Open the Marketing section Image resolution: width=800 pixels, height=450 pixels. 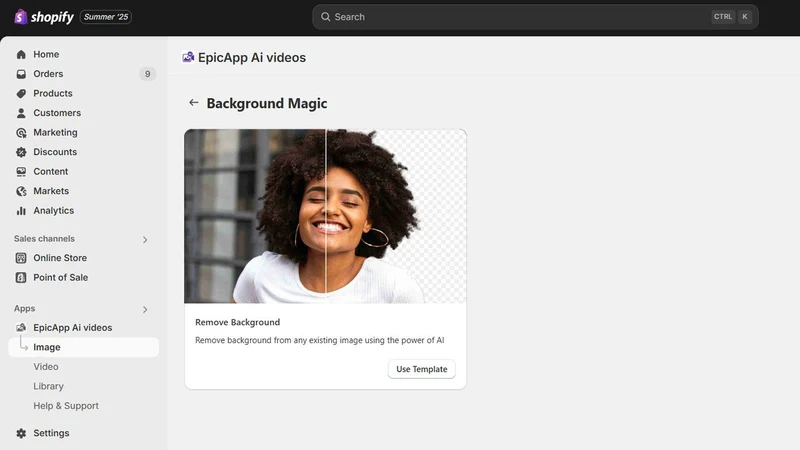56,132
